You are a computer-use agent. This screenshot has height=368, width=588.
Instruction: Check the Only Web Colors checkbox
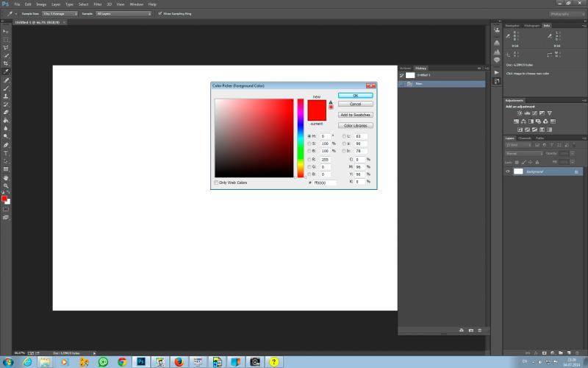coord(216,183)
